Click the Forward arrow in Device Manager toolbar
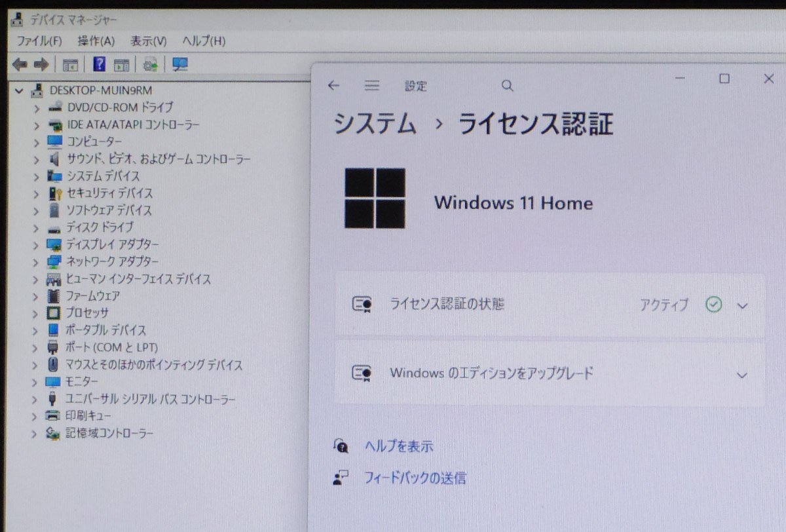The width and height of the screenshot is (786, 532). [x=41, y=64]
